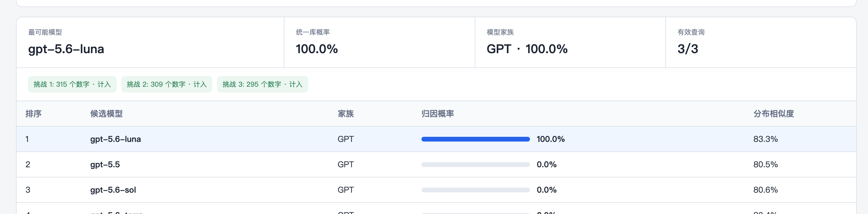The height and width of the screenshot is (214, 868).
Task: Click the 83.3% similarity value
Action: (x=766, y=139)
